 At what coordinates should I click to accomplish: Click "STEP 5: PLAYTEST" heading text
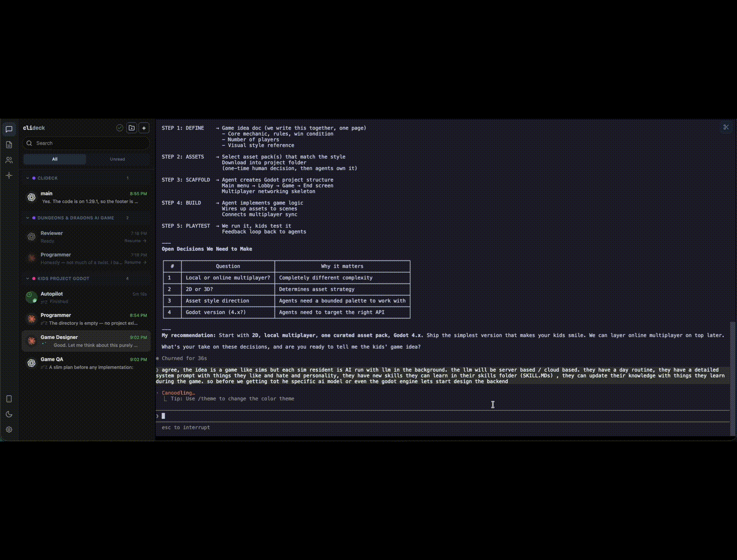tap(186, 226)
